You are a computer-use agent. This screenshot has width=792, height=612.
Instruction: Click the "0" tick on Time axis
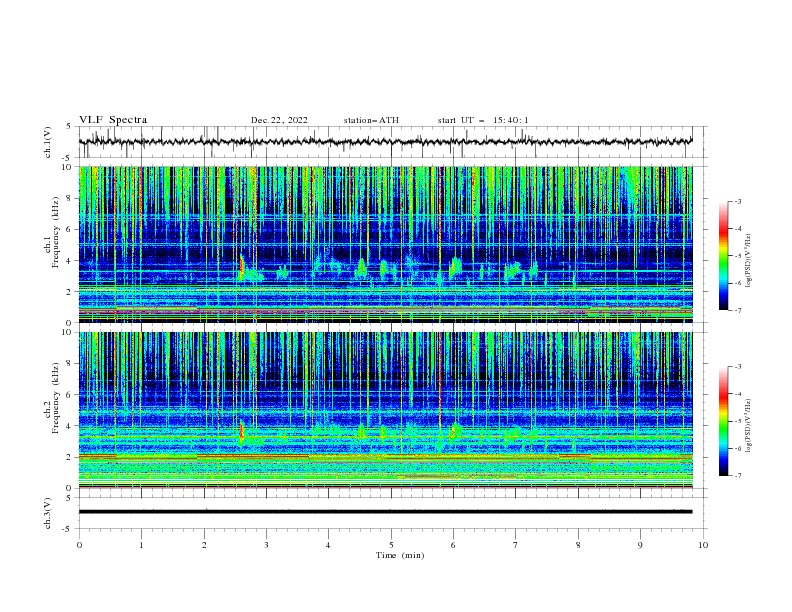click(x=79, y=545)
